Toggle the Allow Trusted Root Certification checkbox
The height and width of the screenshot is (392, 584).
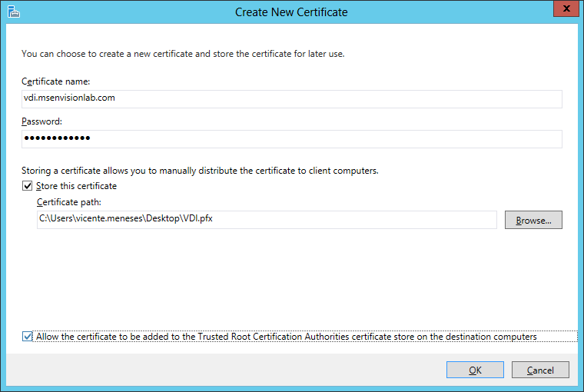click(x=28, y=337)
